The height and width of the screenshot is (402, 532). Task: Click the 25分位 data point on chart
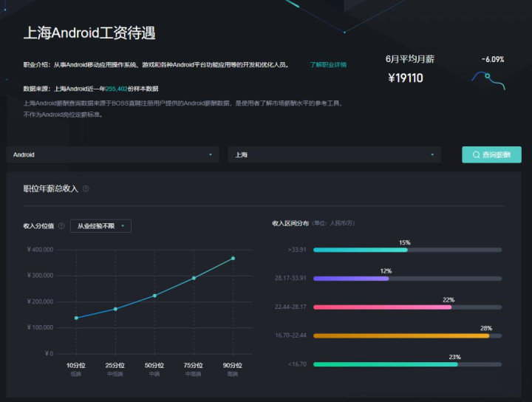pos(115,309)
